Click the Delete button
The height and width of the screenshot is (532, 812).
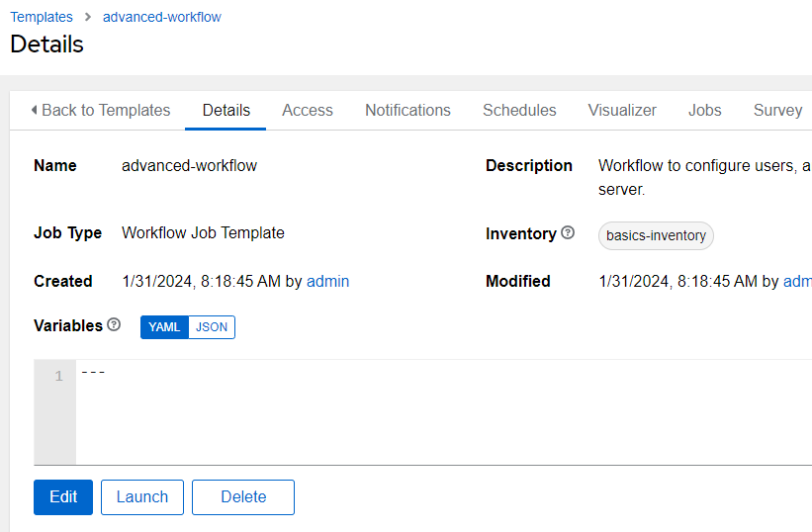[x=243, y=496]
